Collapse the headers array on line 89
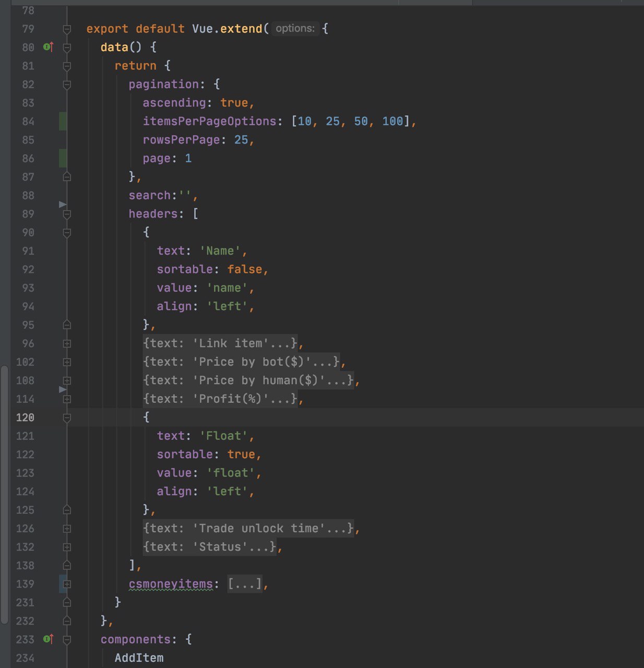 67,214
